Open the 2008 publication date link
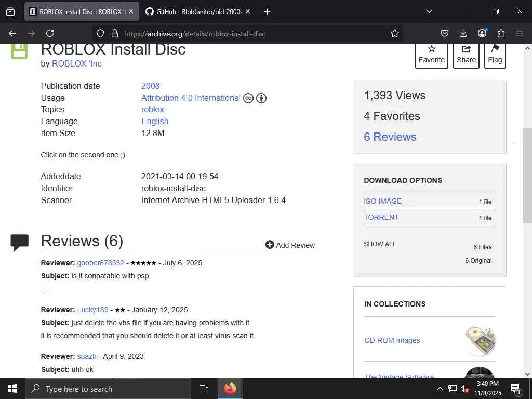This screenshot has width=532, height=399. [150, 86]
